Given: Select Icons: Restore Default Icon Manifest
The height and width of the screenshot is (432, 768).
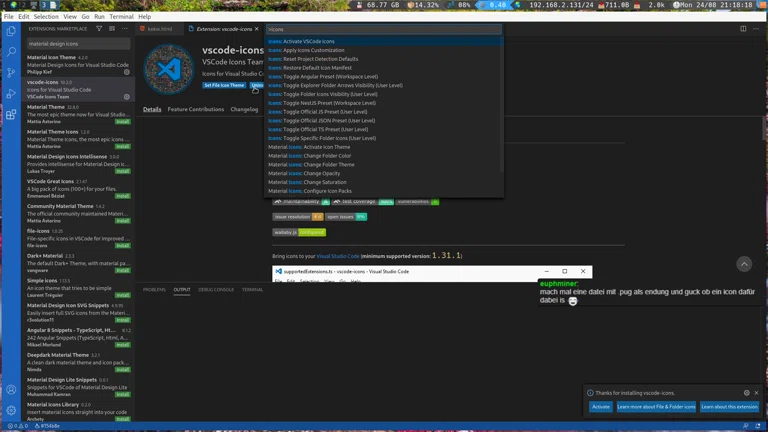Looking at the screenshot, I should pos(384,68).
